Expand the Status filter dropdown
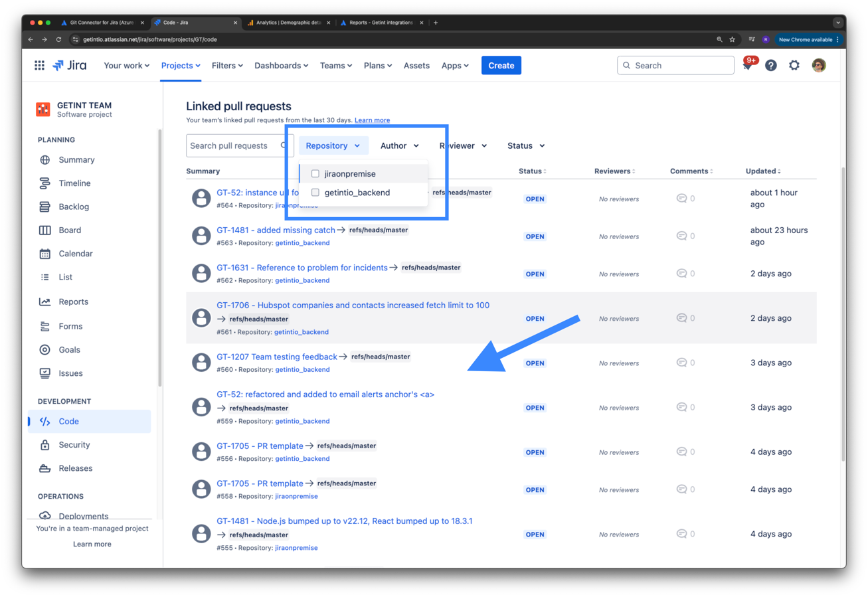Viewport: 868px width, 597px height. pyautogui.click(x=526, y=145)
